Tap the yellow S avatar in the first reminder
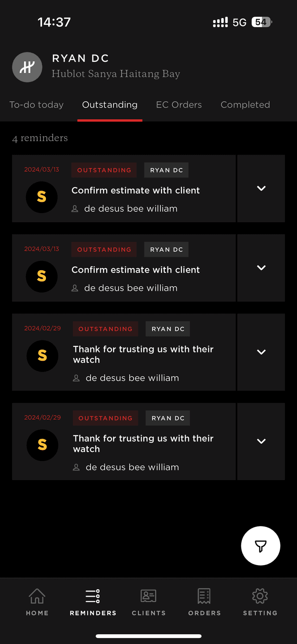 click(42, 197)
